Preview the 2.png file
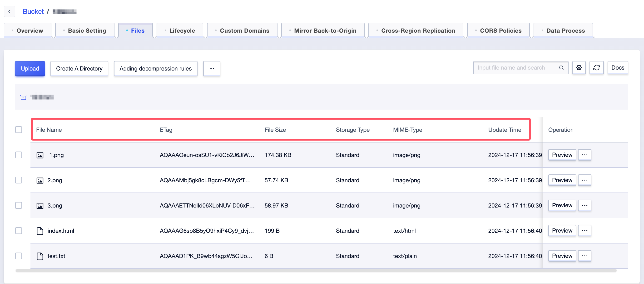Viewport: 644px width, 284px height. point(562,180)
